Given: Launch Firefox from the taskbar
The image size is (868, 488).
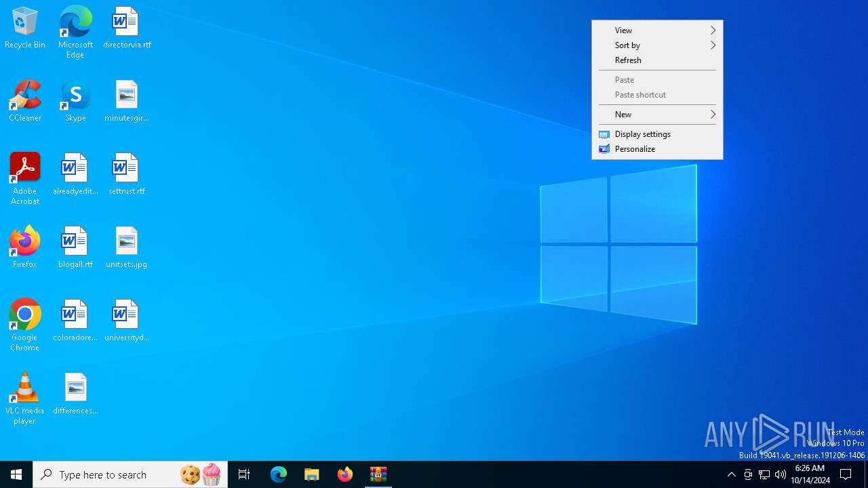Looking at the screenshot, I should [345, 474].
